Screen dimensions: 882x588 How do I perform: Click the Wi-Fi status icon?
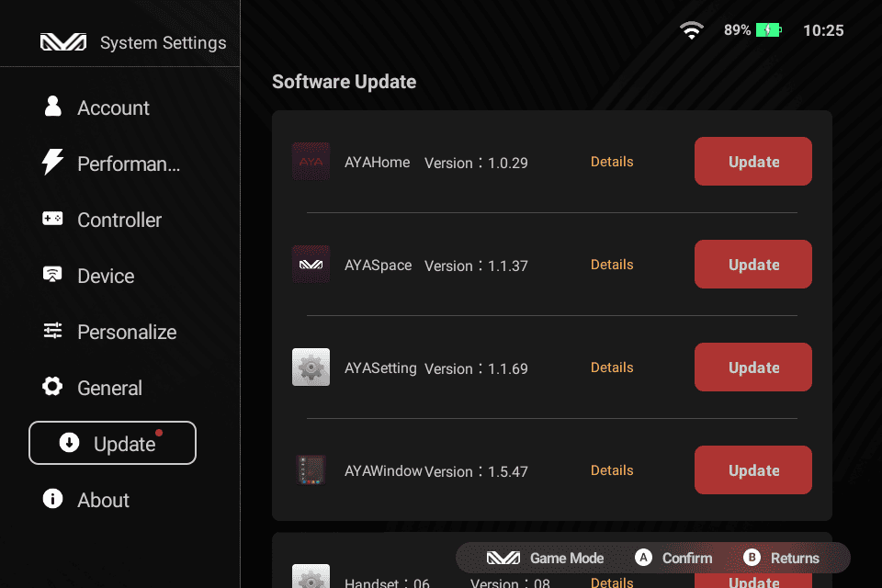point(691,29)
